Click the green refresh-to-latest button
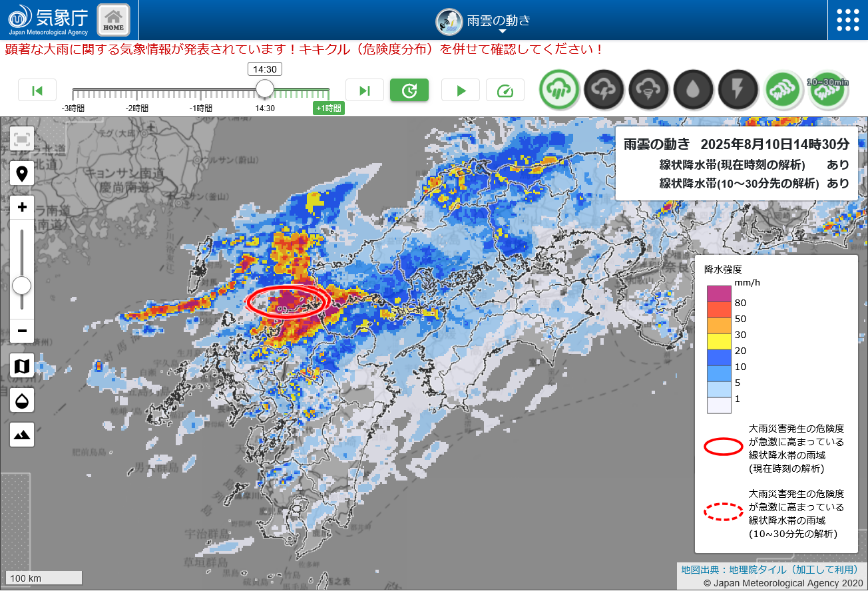The height and width of the screenshot is (591, 868). click(x=409, y=91)
